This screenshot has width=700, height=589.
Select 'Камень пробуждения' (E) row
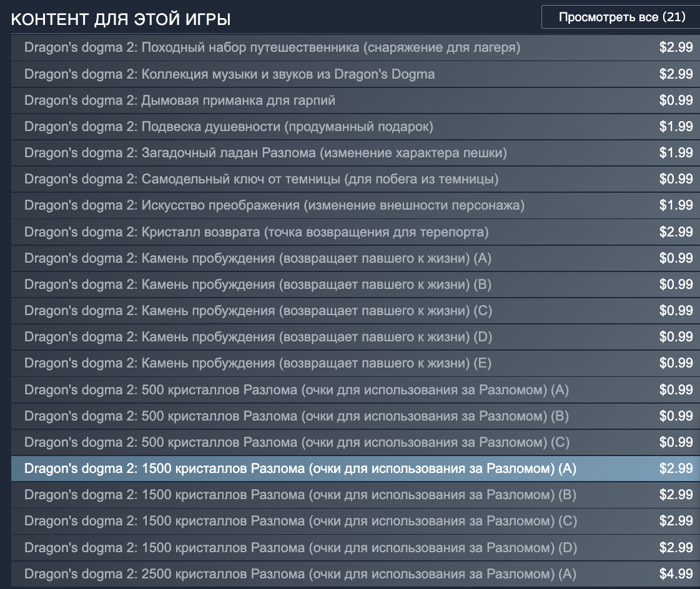(x=355, y=363)
